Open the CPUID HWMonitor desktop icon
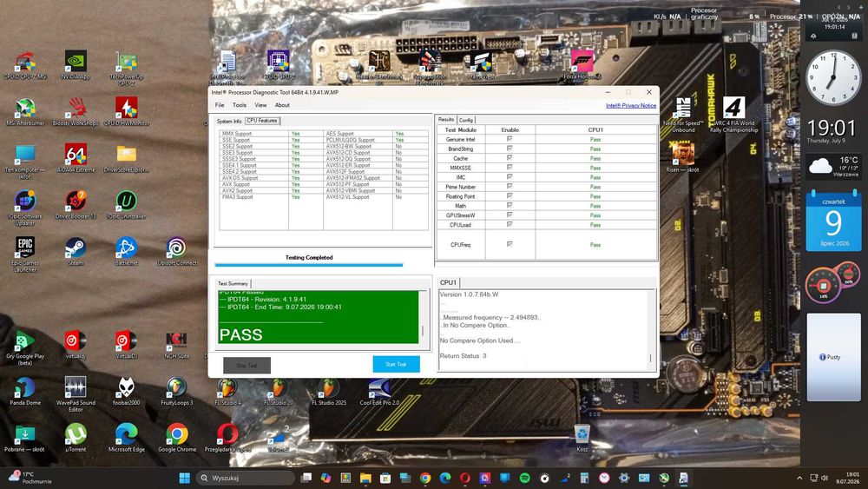This screenshot has width=868, height=489. tap(126, 112)
